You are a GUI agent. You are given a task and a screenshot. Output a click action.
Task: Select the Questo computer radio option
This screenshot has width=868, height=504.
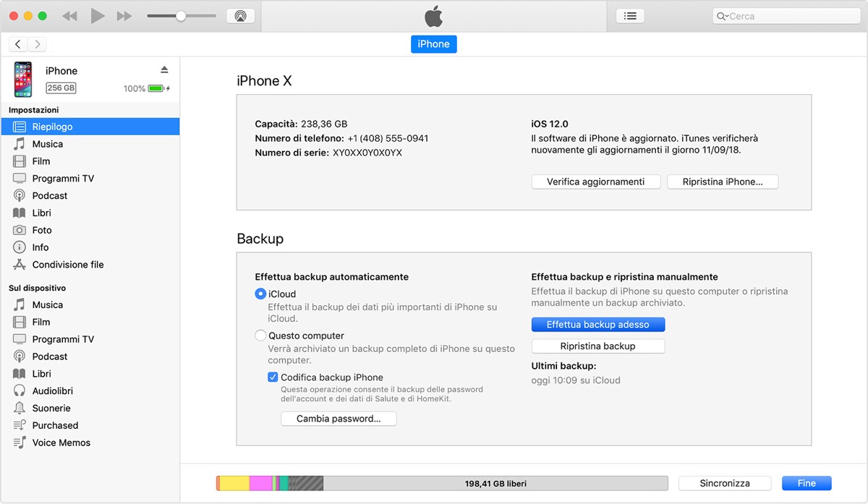[x=261, y=336]
